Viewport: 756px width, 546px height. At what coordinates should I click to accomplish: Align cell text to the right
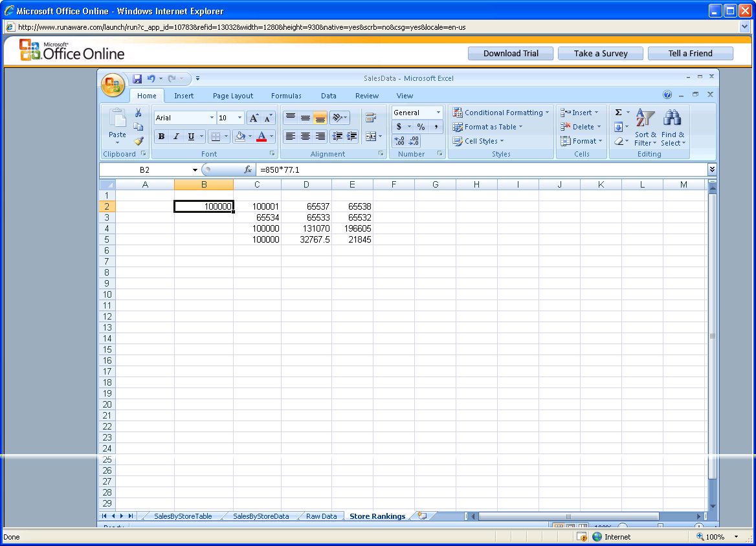(320, 136)
